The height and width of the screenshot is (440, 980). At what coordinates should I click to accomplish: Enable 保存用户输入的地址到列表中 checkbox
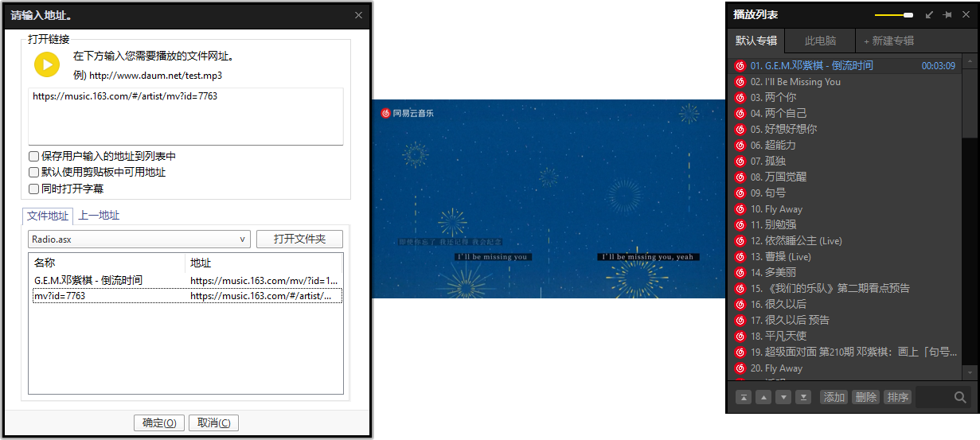coord(33,157)
